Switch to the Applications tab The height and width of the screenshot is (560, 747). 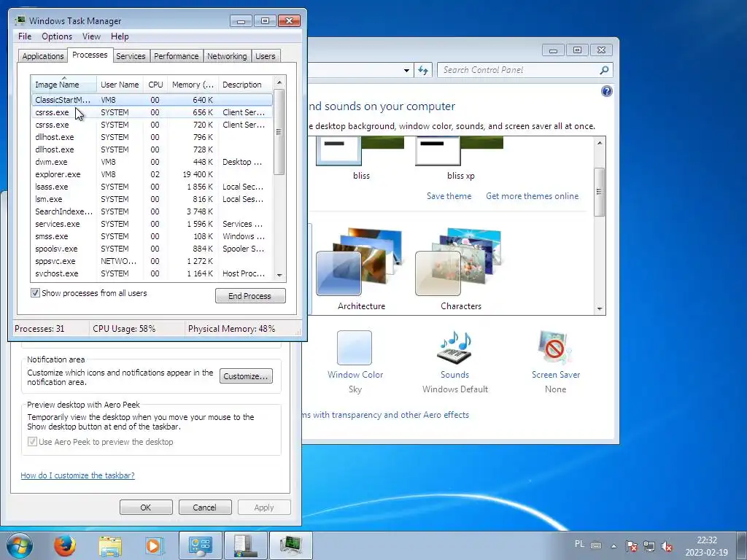coord(43,56)
